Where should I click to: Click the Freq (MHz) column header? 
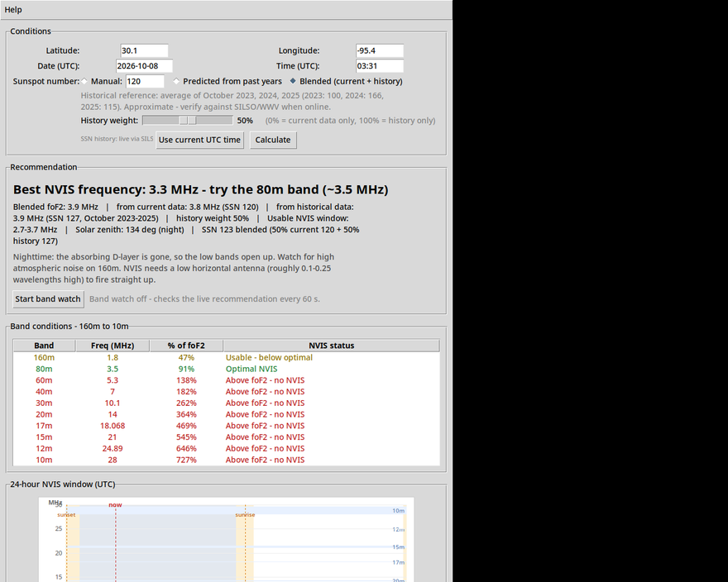coord(113,346)
